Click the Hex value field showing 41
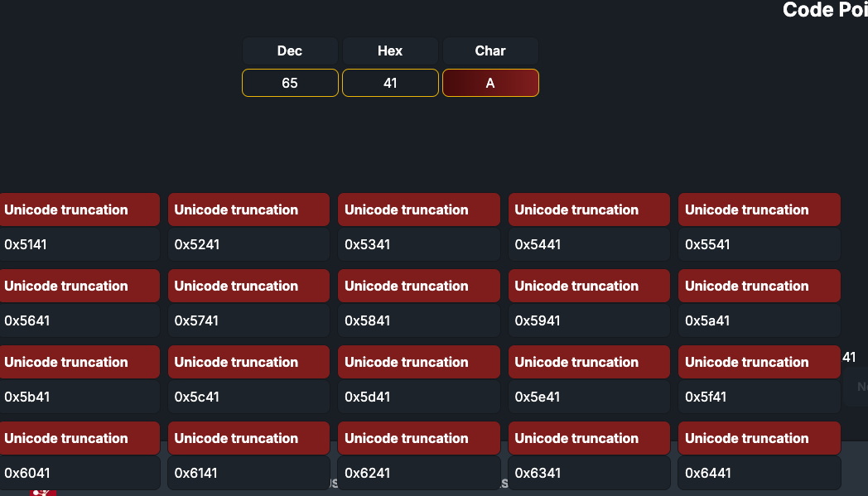 click(390, 83)
